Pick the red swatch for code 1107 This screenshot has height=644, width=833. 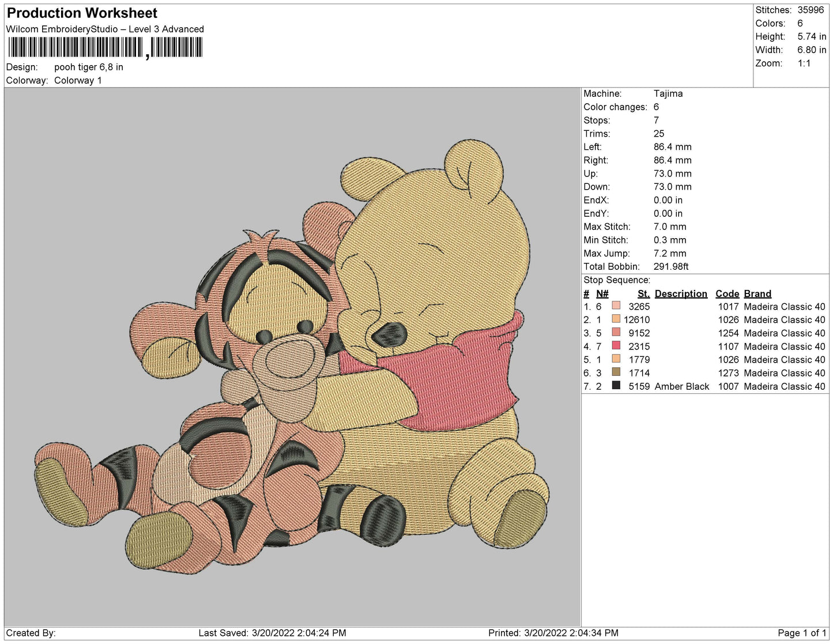coord(616,346)
